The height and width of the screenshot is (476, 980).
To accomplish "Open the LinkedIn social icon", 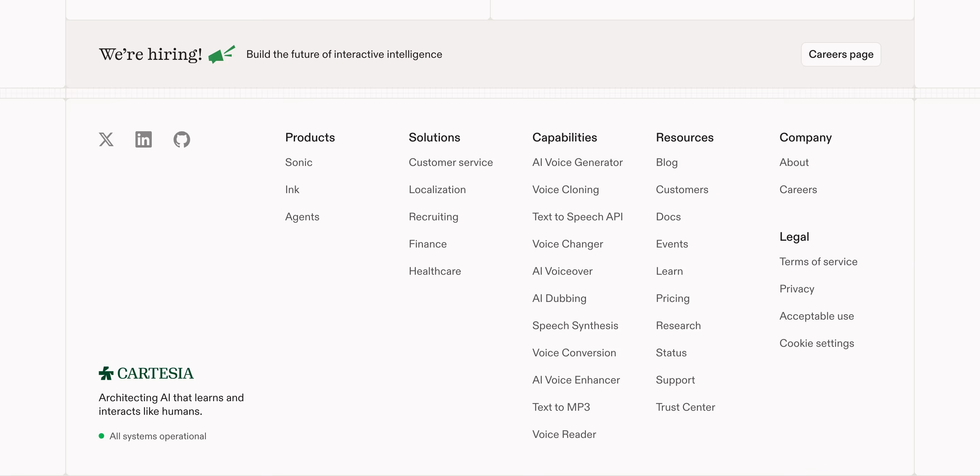I will click(x=143, y=139).
